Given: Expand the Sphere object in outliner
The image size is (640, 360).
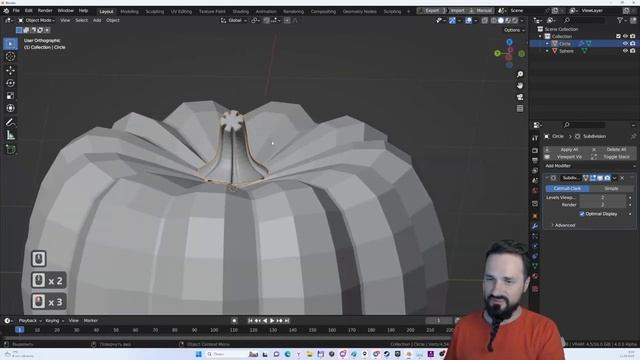Looking at the screenshot, I should coord(547,51).
